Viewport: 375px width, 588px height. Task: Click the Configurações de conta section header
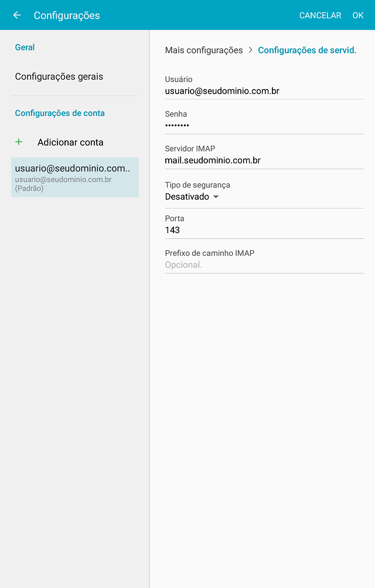pos(60,113)
